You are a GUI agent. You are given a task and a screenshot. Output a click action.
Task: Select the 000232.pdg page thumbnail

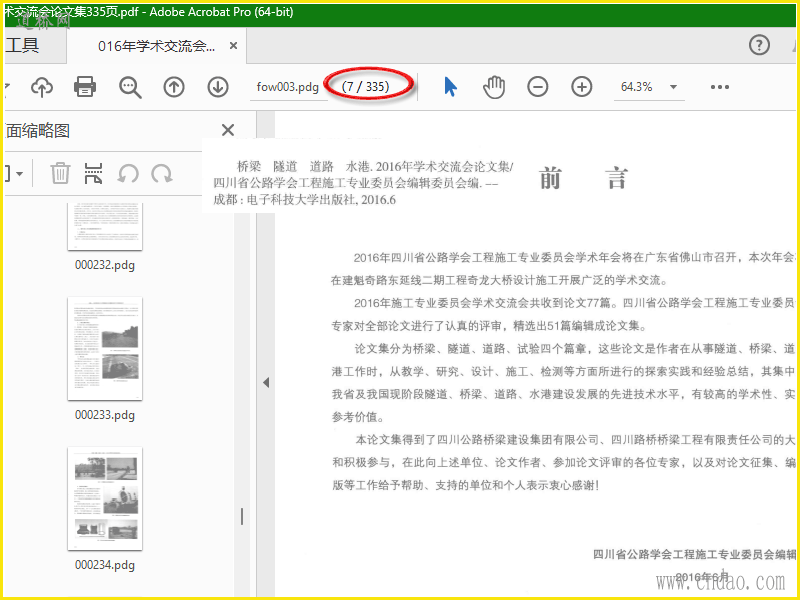[105, 226]
